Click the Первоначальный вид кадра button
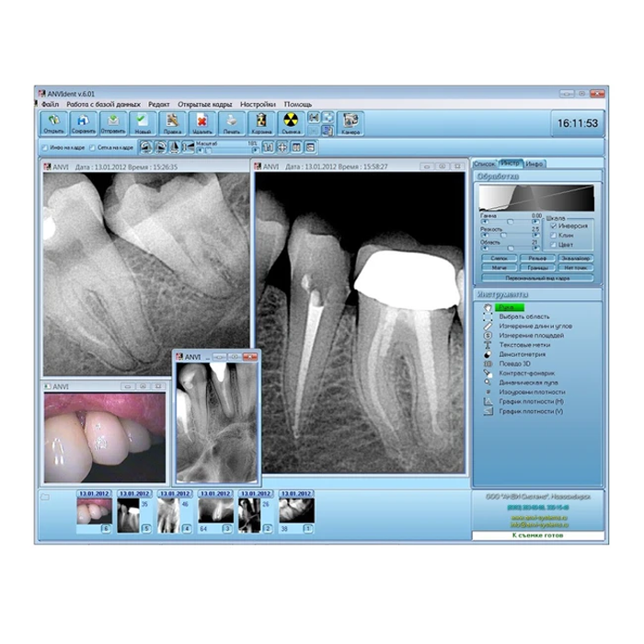This screenshot has height=644, width=644. 537,277
